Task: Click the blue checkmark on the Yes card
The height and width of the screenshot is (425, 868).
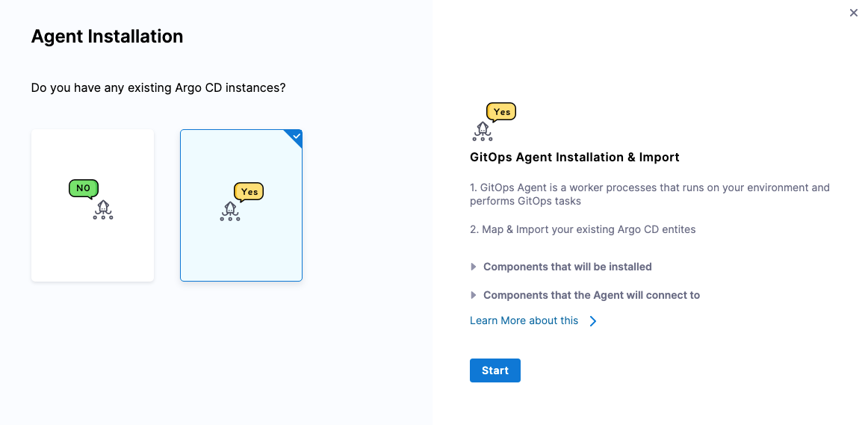Action: coord(297,136)
